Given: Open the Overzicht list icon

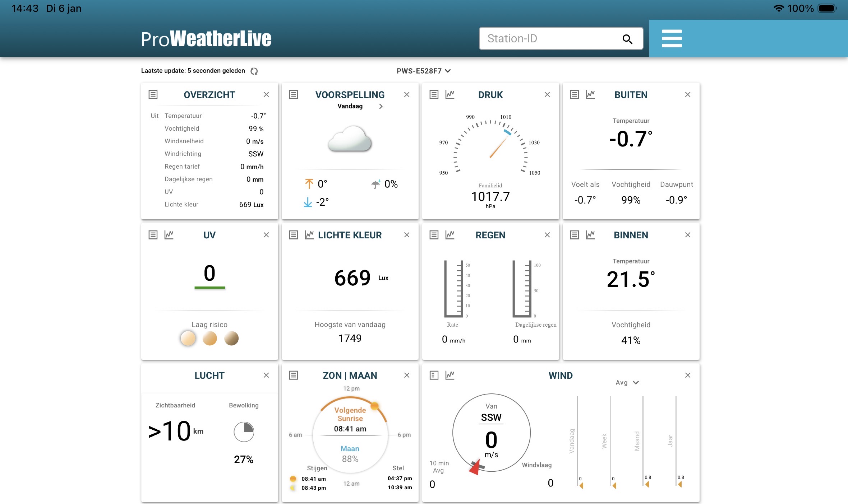Looking at the screenshot, I should point(153,94).
